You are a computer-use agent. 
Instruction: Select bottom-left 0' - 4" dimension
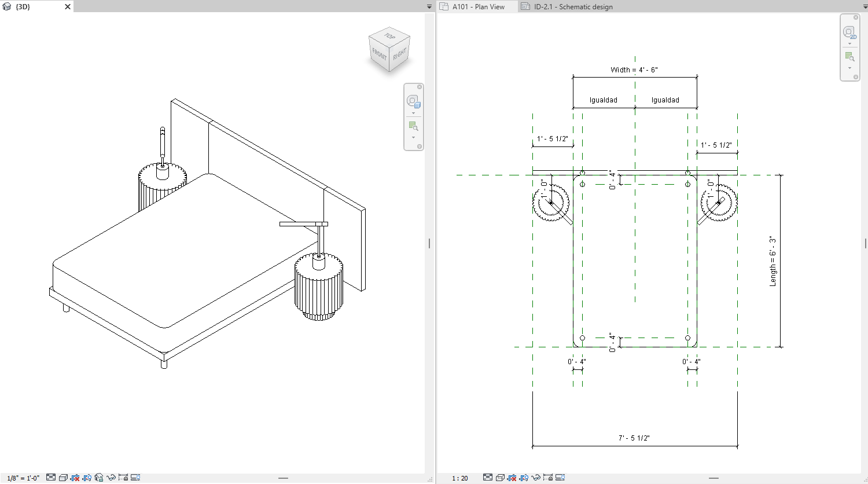click(x=577, y=362)
